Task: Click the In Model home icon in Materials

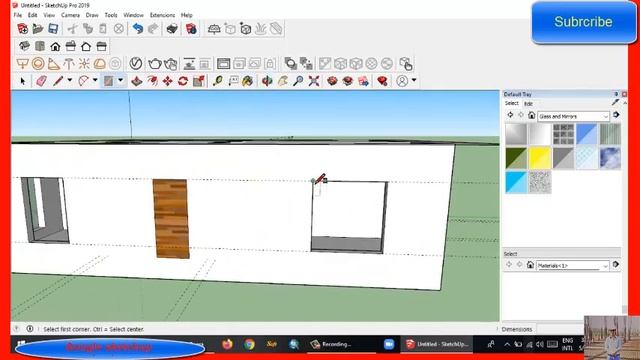Action: pos(531,116)
